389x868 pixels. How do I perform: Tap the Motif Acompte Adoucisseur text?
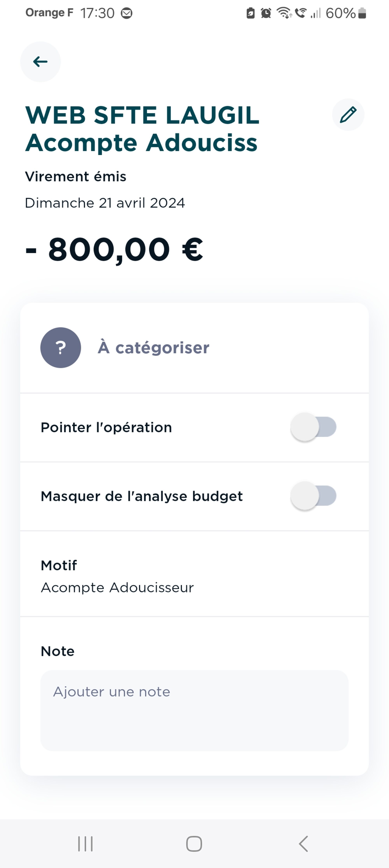(x=117, y=587)
